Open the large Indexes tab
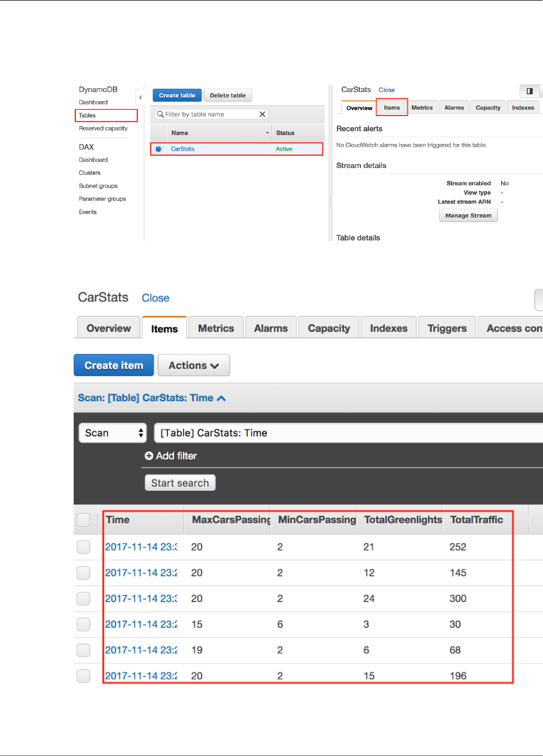Image resolution: width=543 pixels, height=756 pixels. [x=388, y=328]
